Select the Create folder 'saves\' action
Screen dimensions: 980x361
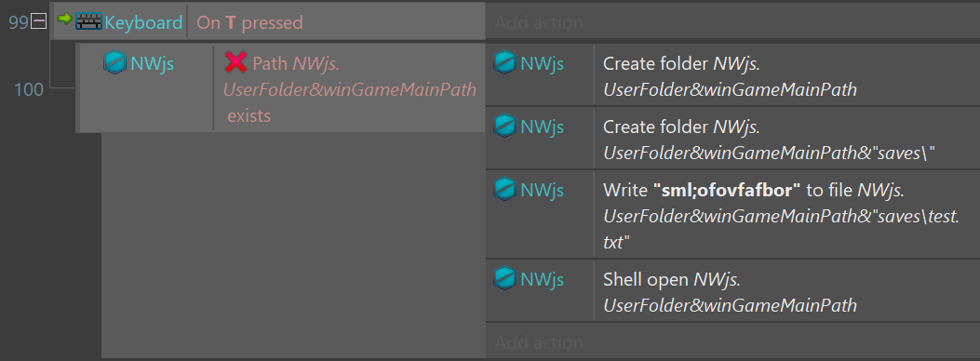pos(770,140)
